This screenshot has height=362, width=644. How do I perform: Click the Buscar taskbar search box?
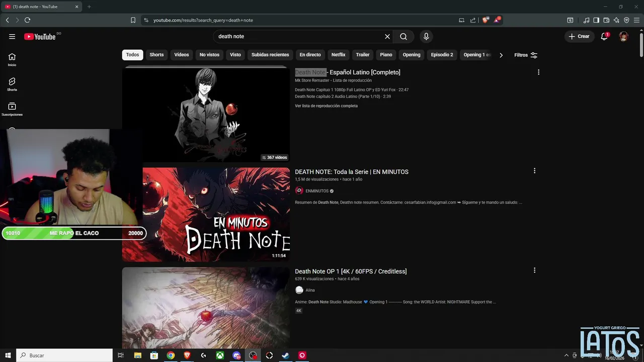coord(64,355)
